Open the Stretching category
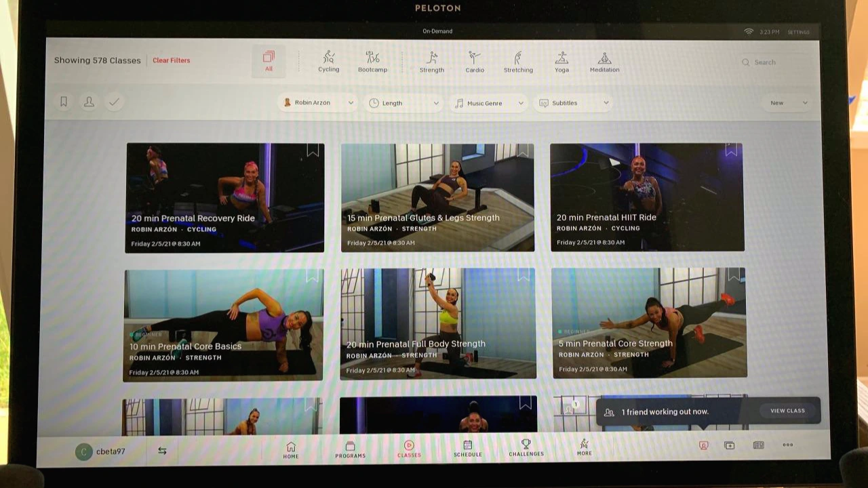This screenshot has height=488, width=868. (x=518, y=62)
